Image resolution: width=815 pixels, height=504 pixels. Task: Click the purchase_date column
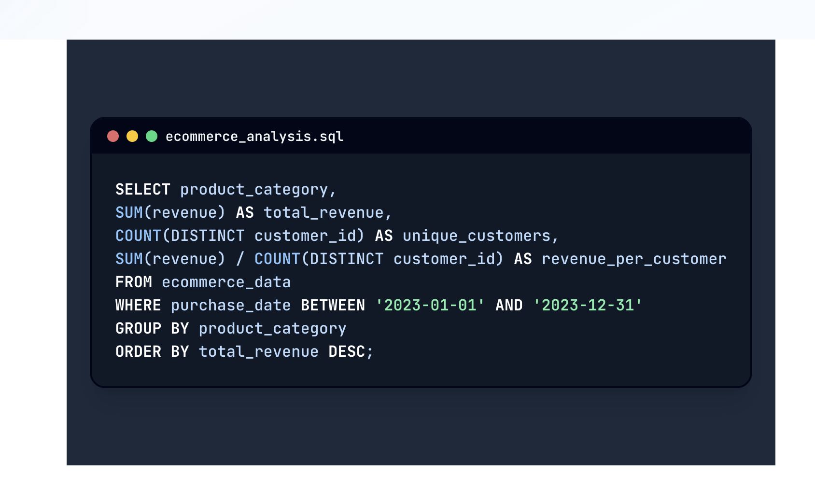click(231, 306)
